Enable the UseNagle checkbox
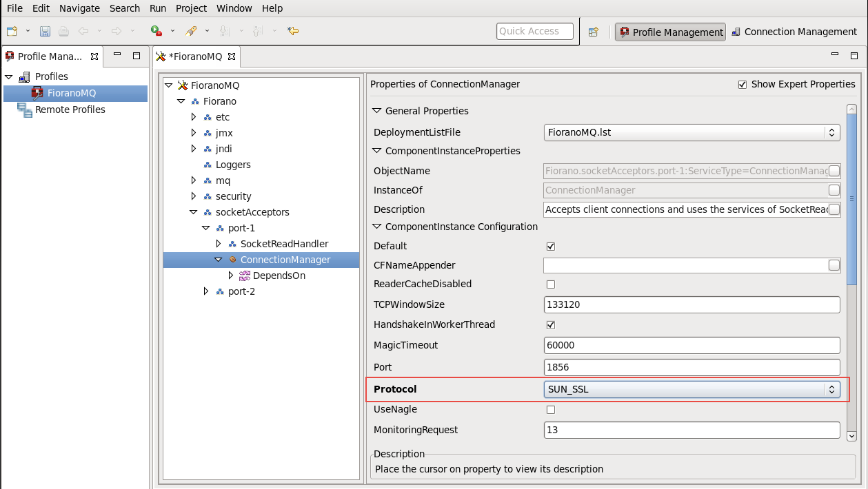 [551, 410]
